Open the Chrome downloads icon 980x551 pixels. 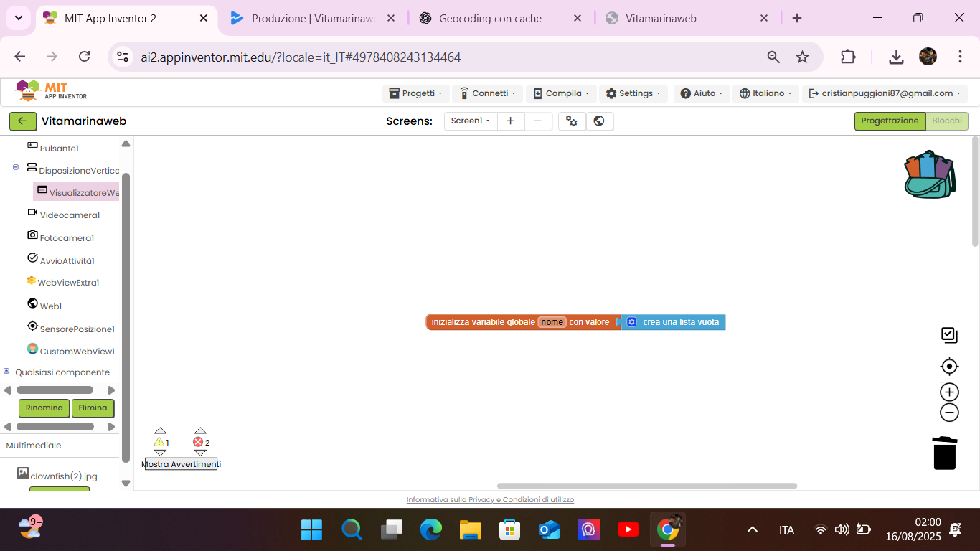(x=896, y=57)
